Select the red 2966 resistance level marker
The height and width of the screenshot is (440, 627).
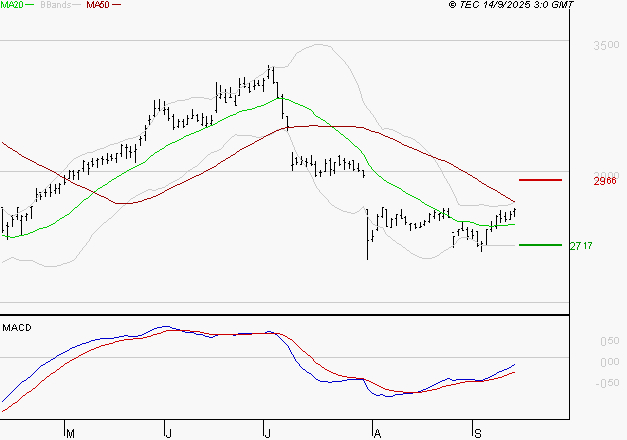[540, 180]
